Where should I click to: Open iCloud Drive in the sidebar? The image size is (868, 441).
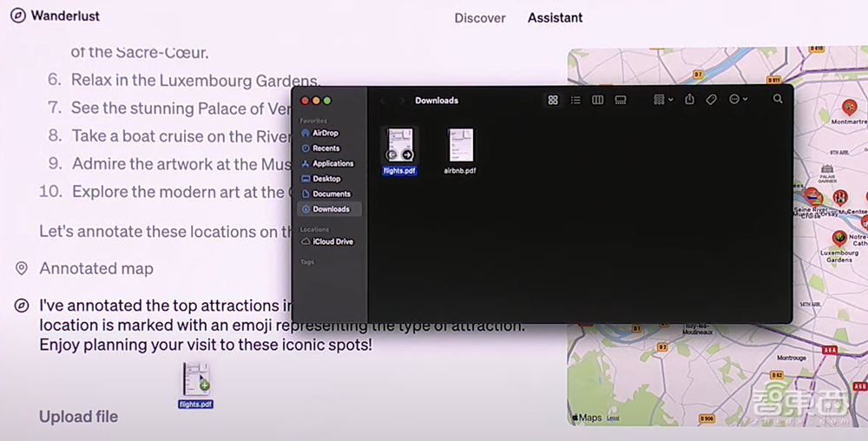coord(332,241)
